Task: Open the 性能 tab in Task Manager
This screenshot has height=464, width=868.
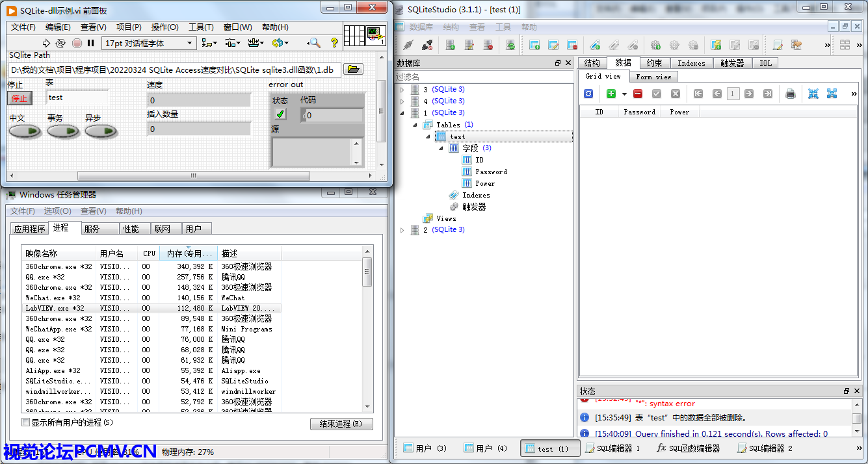Action: (131, 229)
